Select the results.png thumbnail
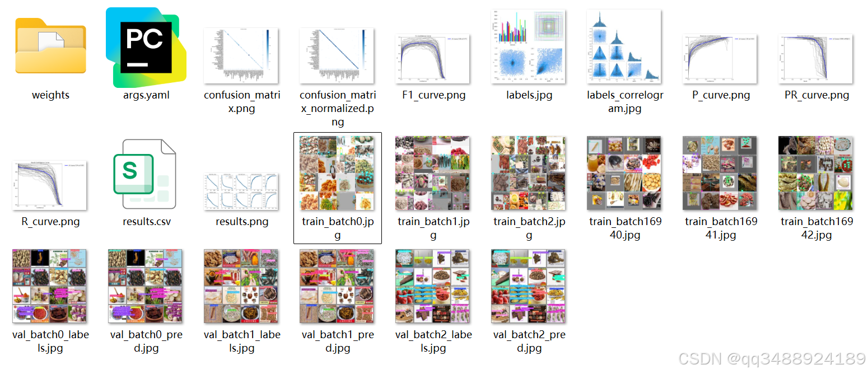Image resolution: width=868 pixels, height=374 pixels. 242,191
